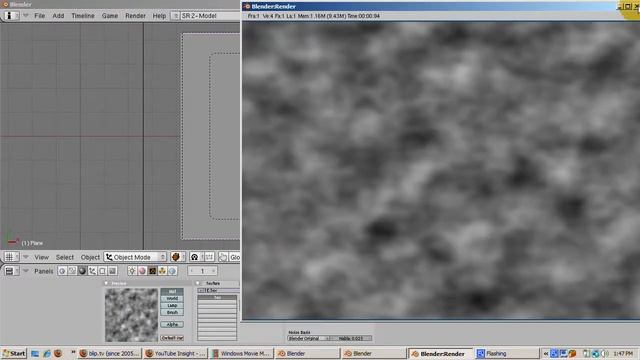This screenshot has height=360, width=640.
Task: Open Radiosity buttons sub-context
Action: click(162, 271)
